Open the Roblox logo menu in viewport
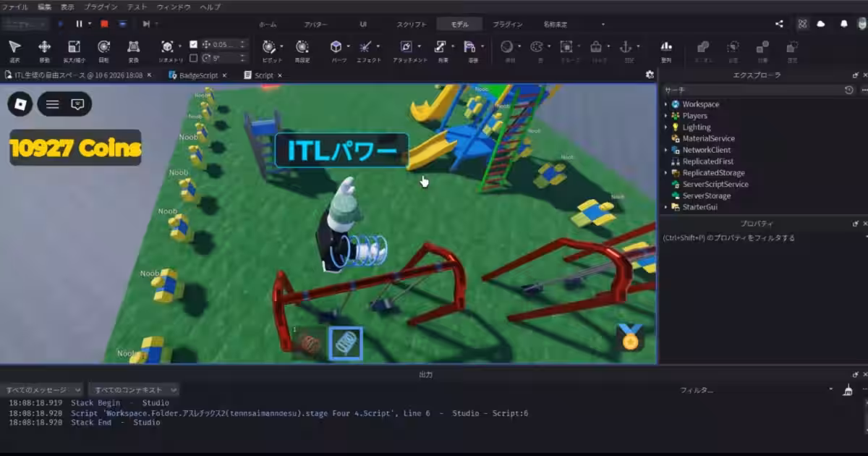This screenshot has height=456, width=868. click(x=20, y=104)
